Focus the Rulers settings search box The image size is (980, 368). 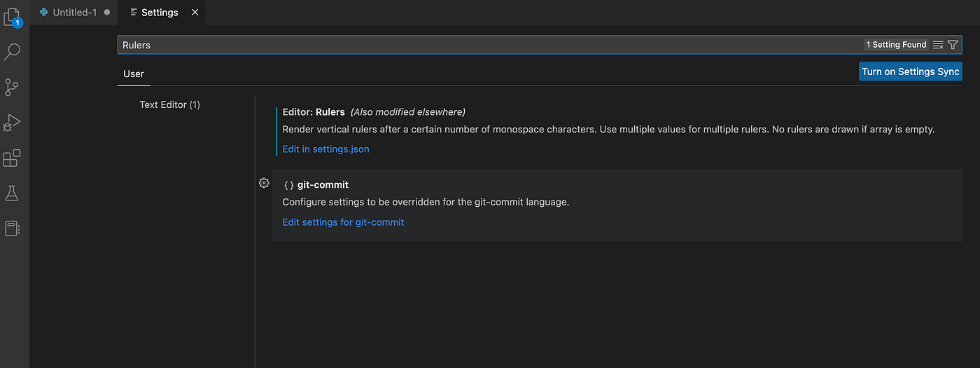[x=490, y=45]
